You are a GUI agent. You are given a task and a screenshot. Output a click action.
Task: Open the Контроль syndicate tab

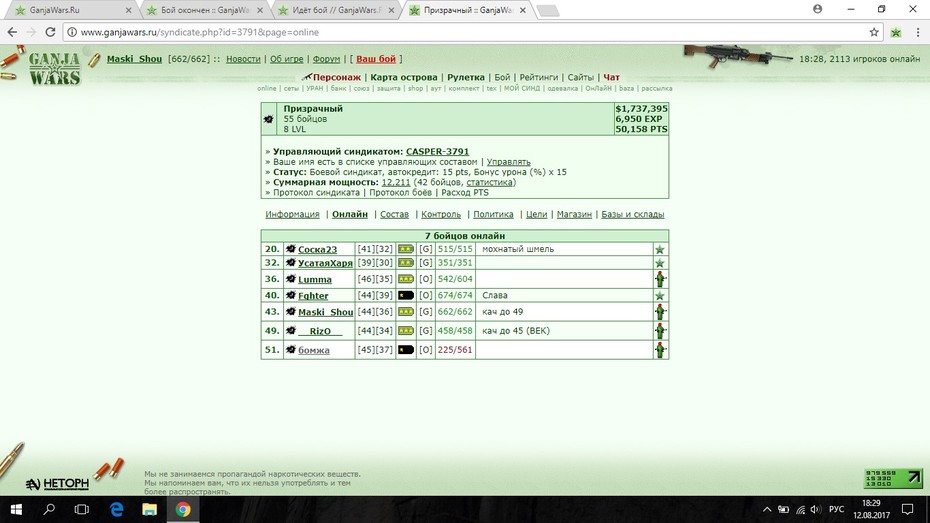point(441,215)
